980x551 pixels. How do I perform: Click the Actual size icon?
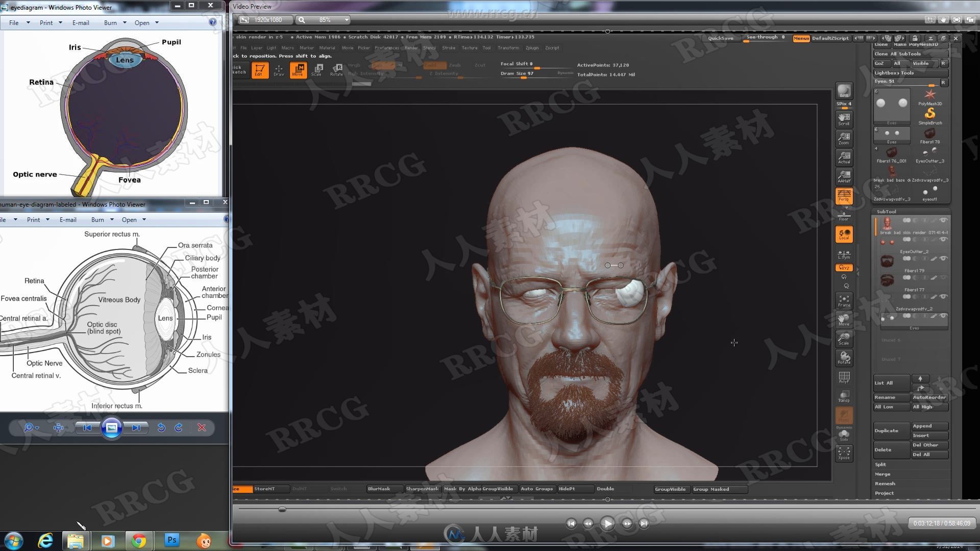coord(844,158)
